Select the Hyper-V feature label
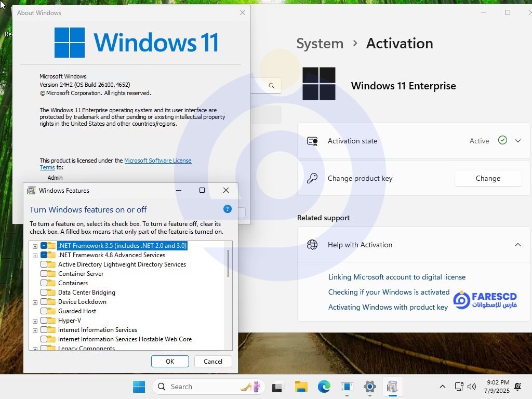 70,320
